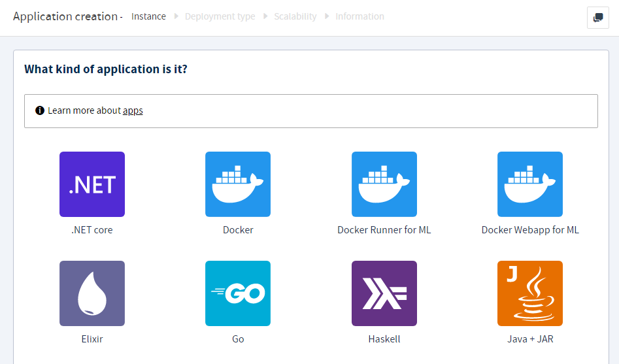Click the Application creation title

tap(65, 16)
